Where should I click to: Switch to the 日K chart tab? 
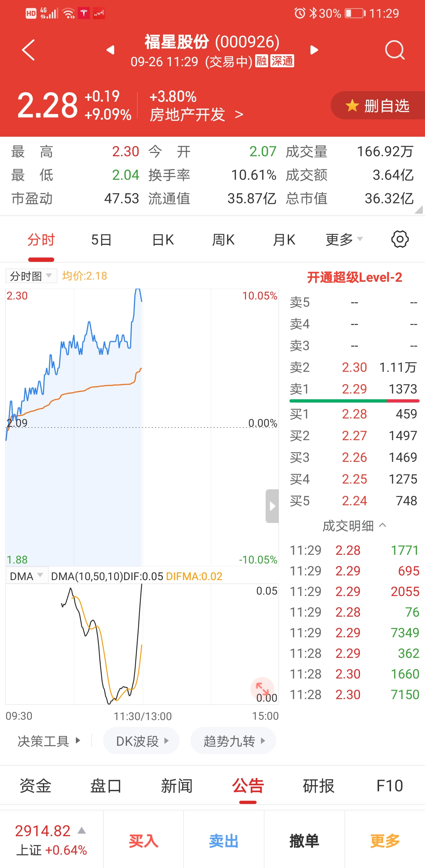[163, 239]
